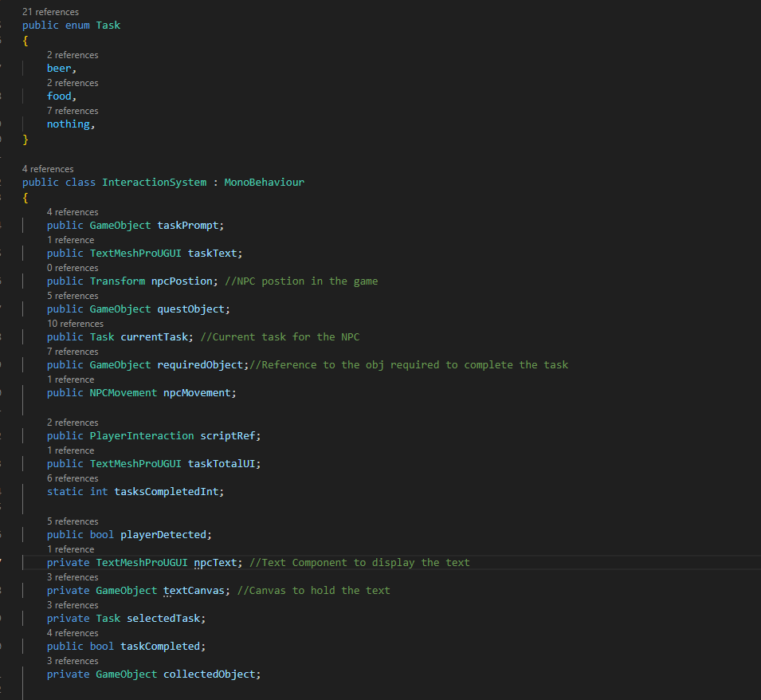Show the 3 references of selectedTask
This screenshot has height=700, width=761.
pos(73,605)
